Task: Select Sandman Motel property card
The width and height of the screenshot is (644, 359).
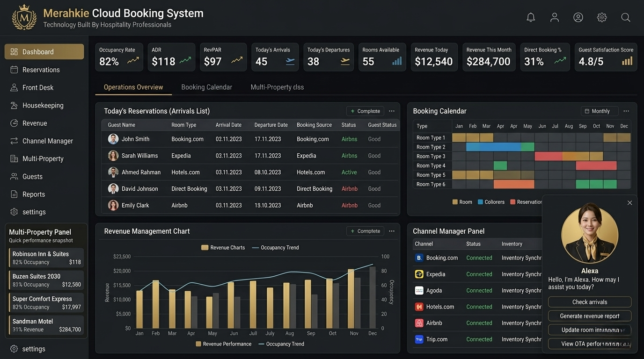Action: [46, 325]
